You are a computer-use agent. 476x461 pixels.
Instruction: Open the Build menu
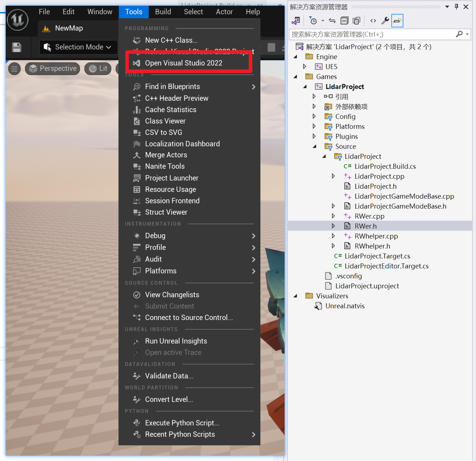tap(163, 12)
